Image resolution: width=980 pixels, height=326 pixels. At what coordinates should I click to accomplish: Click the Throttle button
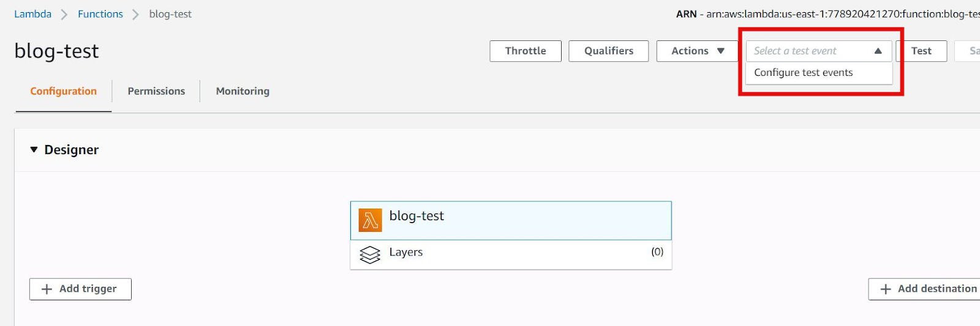pos(526,51)
